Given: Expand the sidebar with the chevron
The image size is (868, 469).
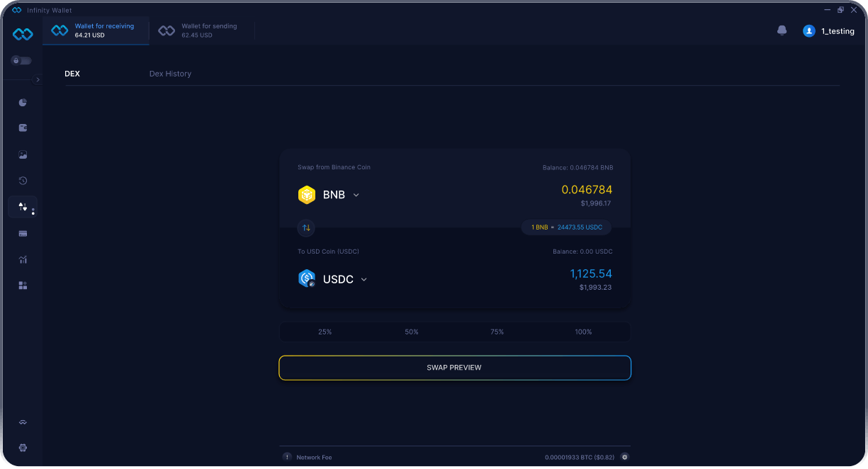Looking at the screenshot, I should click(x=38, y=80).
